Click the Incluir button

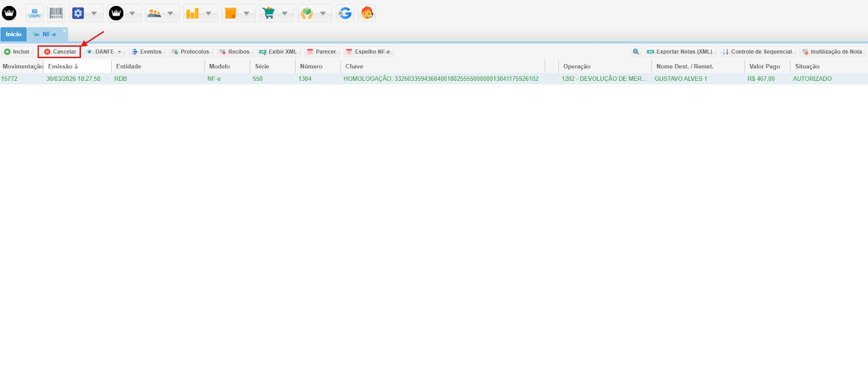tap(17, 52)
